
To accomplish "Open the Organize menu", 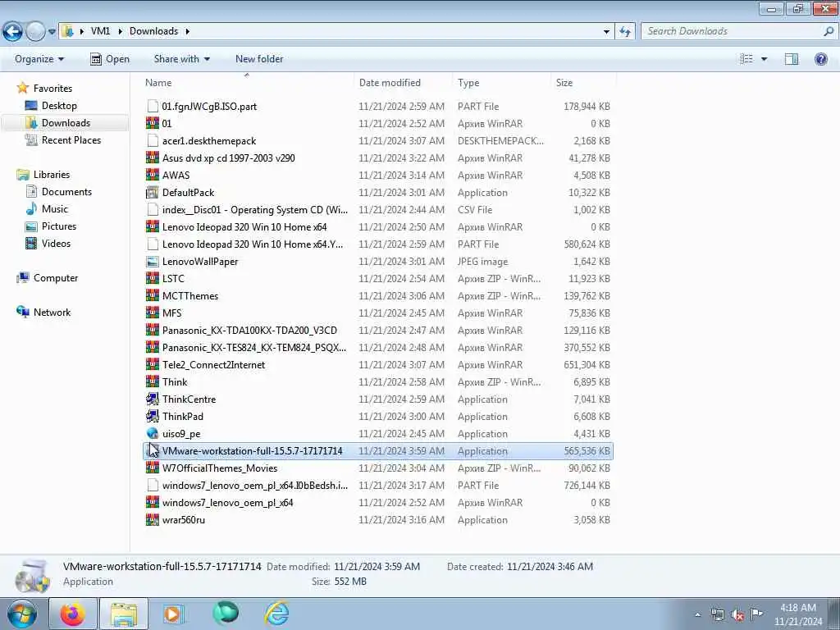I will point(39,59).
